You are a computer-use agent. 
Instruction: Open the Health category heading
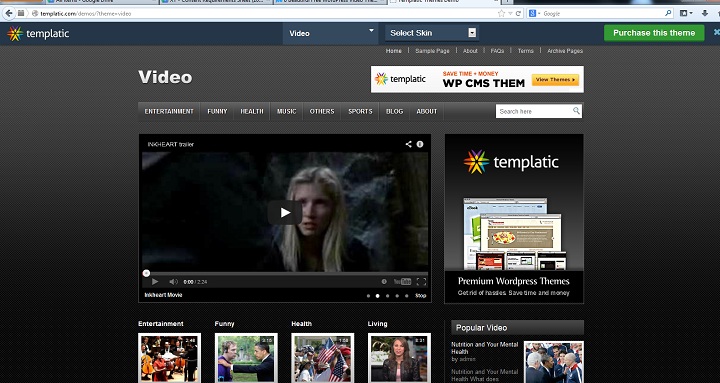point(302,324)
